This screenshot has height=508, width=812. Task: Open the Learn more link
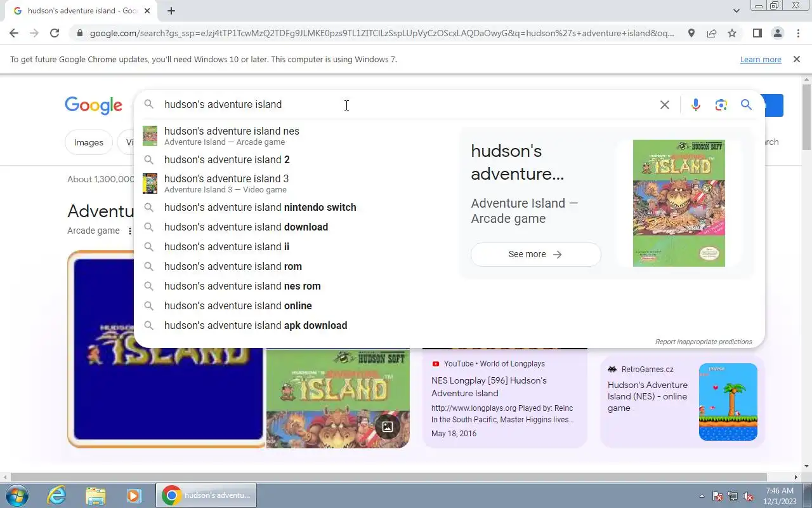tap(761, 59)
